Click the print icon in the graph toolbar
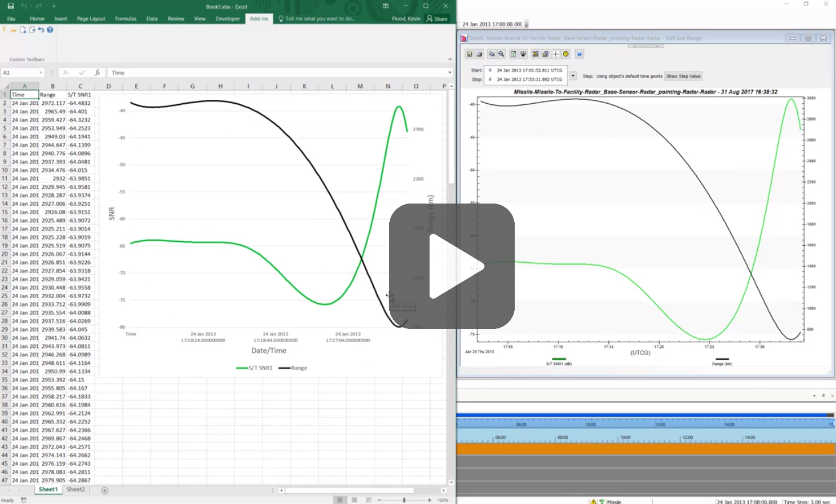This screenshot has height=504, width=836. (x=479, y=54)
